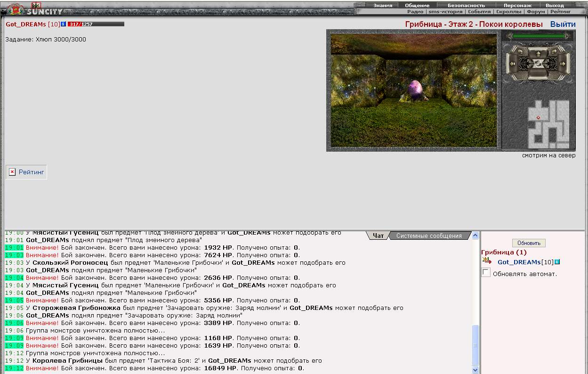588x374 pixels.
Task: Turn right with the curved right arrow
Action: (x=554, y=52)
